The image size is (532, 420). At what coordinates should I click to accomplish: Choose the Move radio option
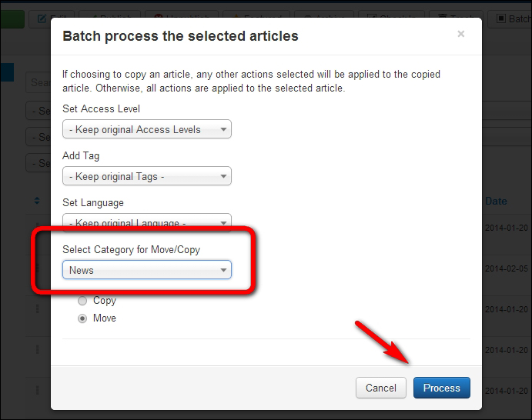(82, 318)
